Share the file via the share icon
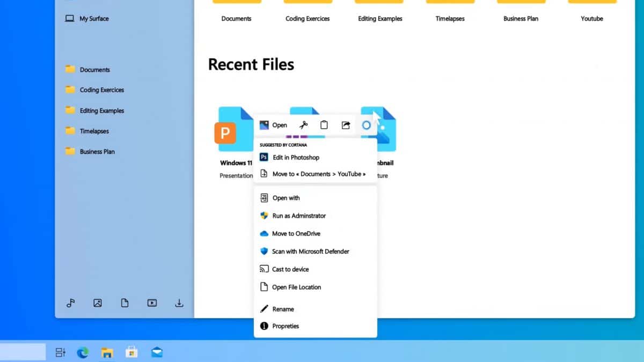 346,124
